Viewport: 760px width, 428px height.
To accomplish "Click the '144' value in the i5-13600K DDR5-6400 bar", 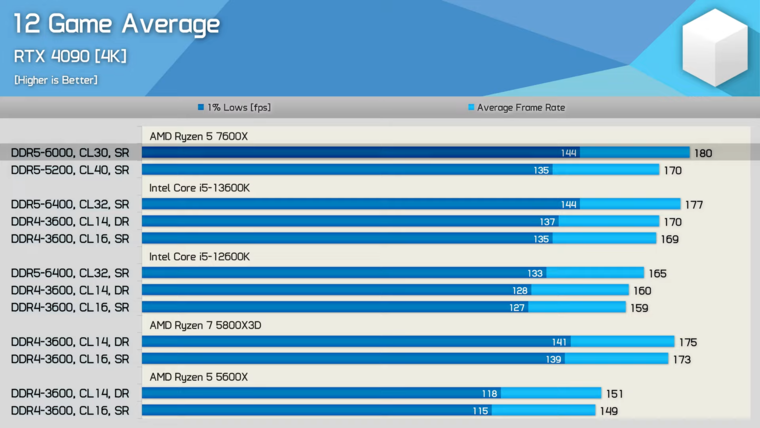I will click(569, 205).
